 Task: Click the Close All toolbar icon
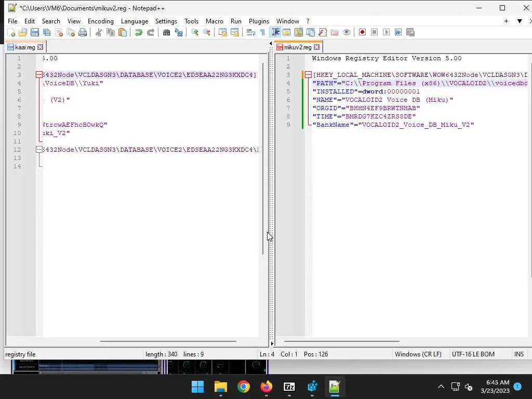click(x=71, y=32)
